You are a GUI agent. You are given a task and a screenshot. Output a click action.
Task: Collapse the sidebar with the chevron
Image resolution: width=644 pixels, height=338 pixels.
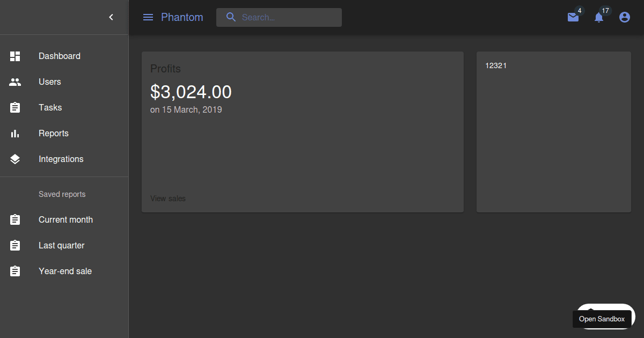[111, 17]
